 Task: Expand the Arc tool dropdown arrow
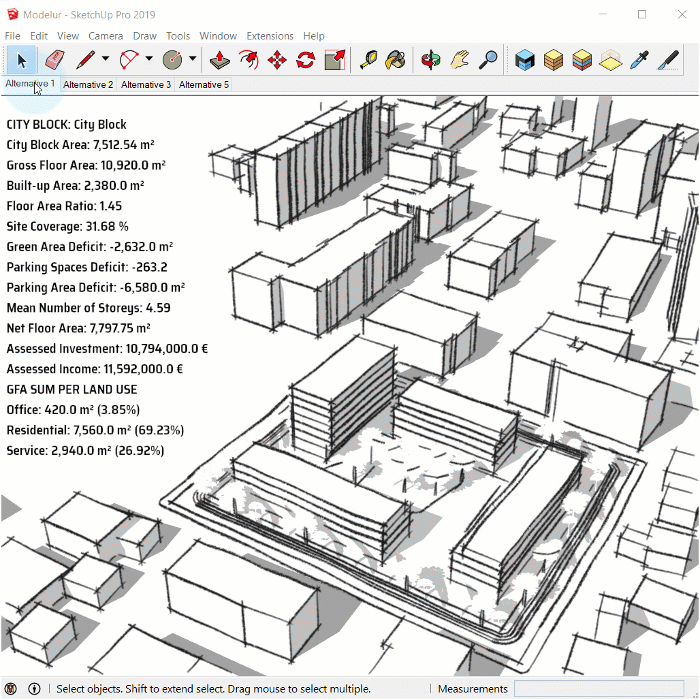click(x=149, y=59)
